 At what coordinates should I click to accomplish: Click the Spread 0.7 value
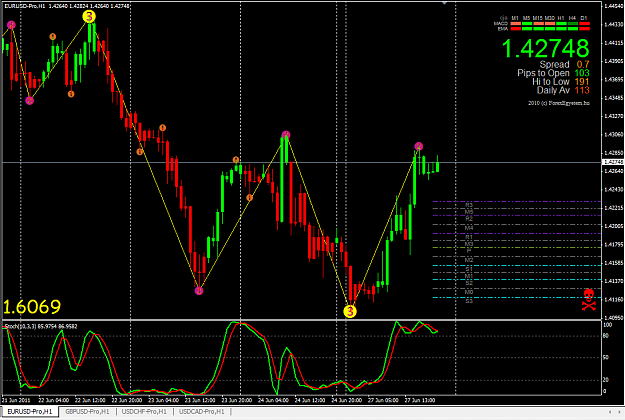(x=583, y=64)
